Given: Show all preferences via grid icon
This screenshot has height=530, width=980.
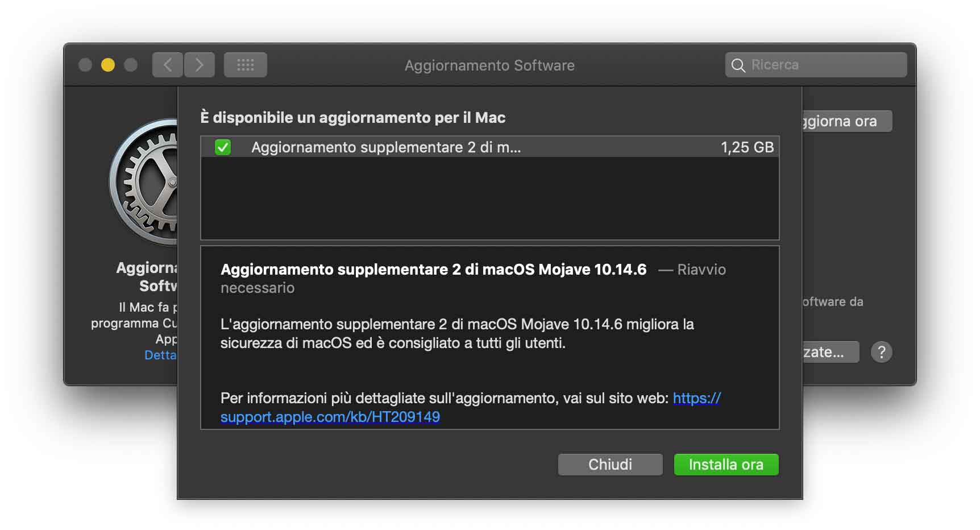Looking at the screenshot, I should tap(245, 65).
